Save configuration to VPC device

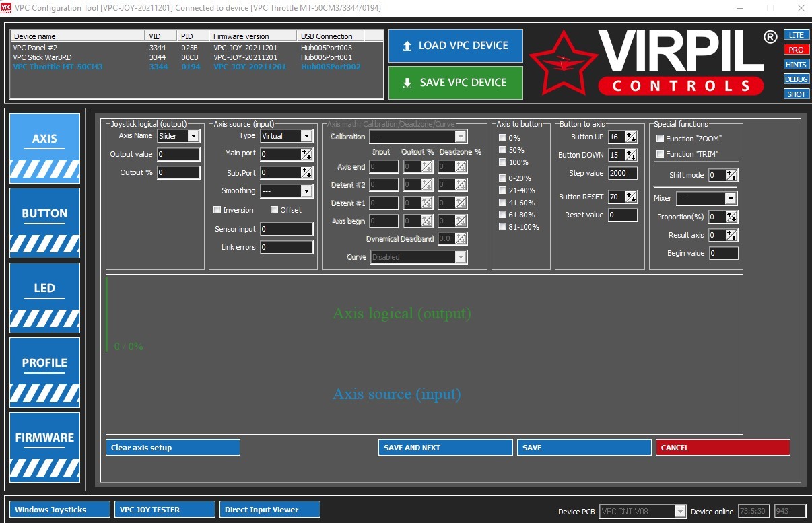(x=456, y=83)
